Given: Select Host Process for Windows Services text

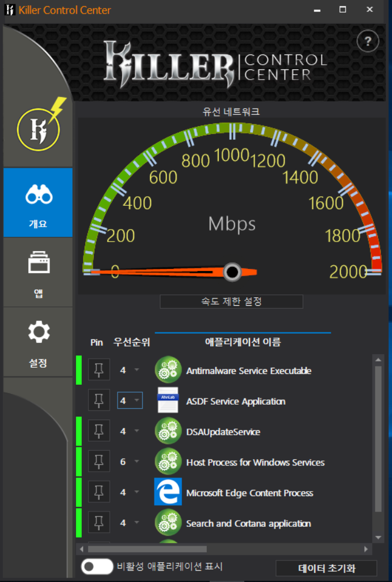Looking at the screenshot, I should [x=256, y=462].
